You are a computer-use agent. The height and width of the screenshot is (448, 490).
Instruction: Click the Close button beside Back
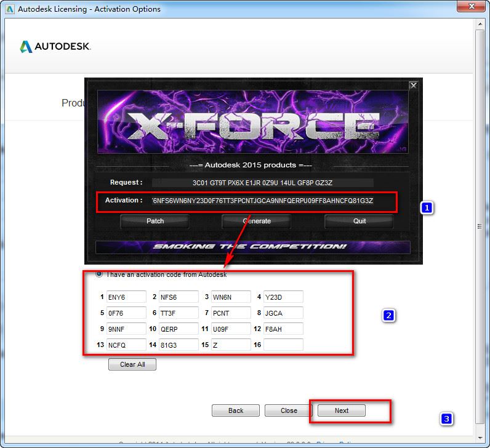(x=289, y=410)
